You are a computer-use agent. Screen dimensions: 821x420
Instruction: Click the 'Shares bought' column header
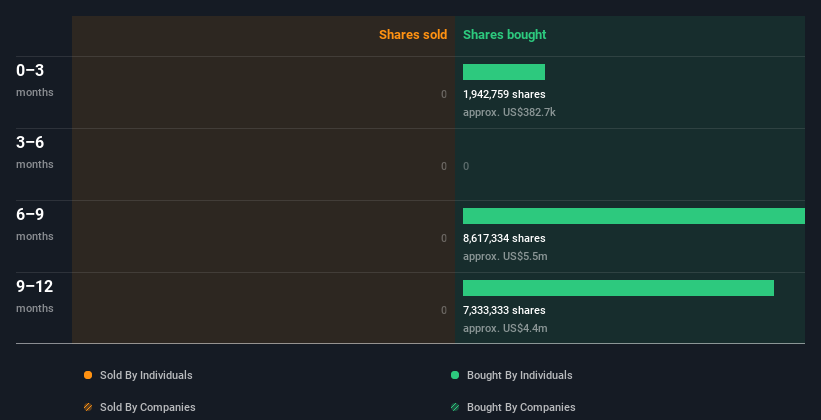point(505,35)
